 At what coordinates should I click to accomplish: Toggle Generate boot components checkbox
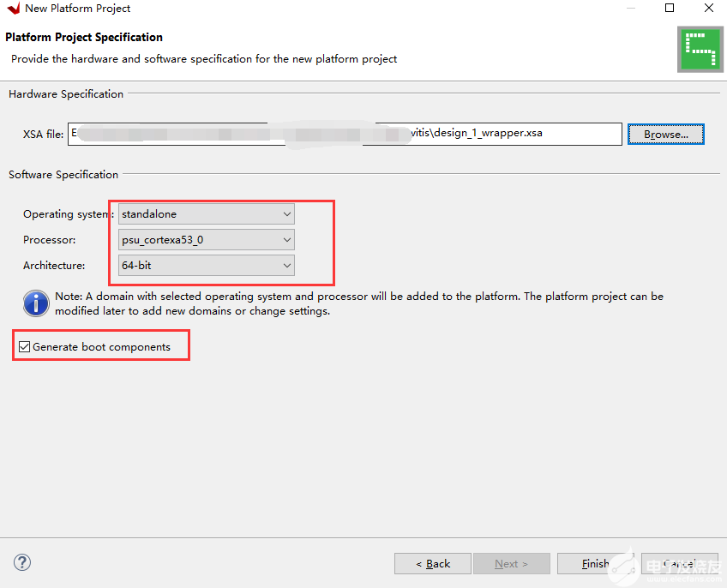click(25, 347)
